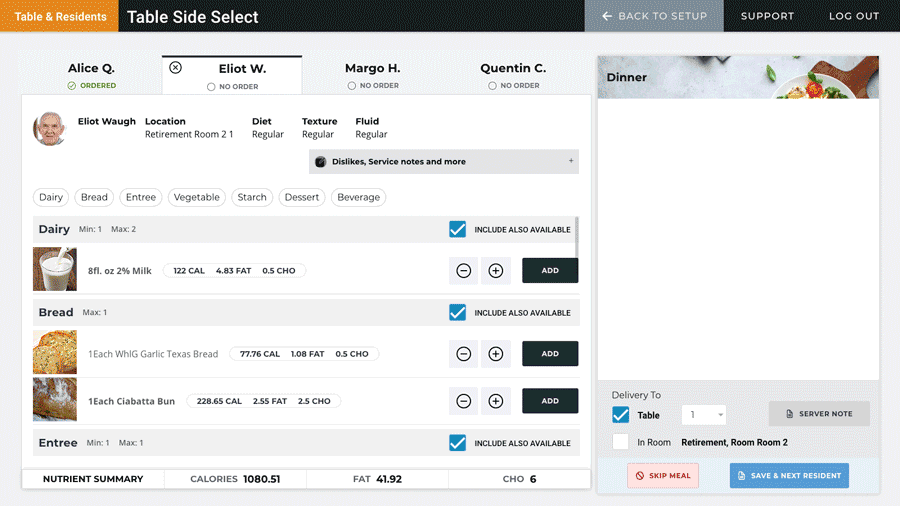Click the minus icon for Garlic Texas Bread
The image size is (900, 506).
(x=464, y=354)
